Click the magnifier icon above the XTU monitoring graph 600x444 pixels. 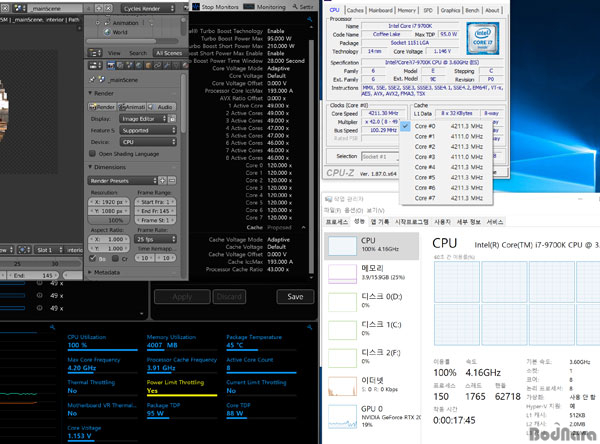tap(52, 327)
